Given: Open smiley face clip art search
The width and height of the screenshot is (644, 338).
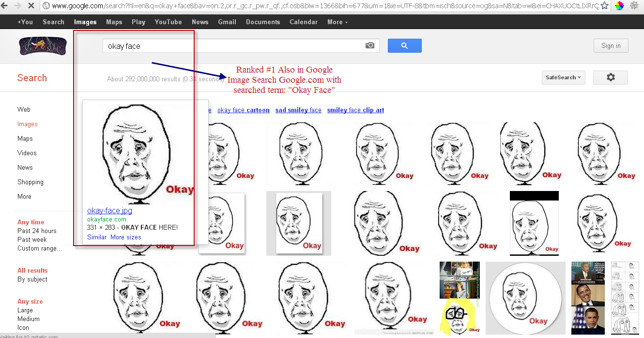Looking at the screenshot, I should pos(355,110).
